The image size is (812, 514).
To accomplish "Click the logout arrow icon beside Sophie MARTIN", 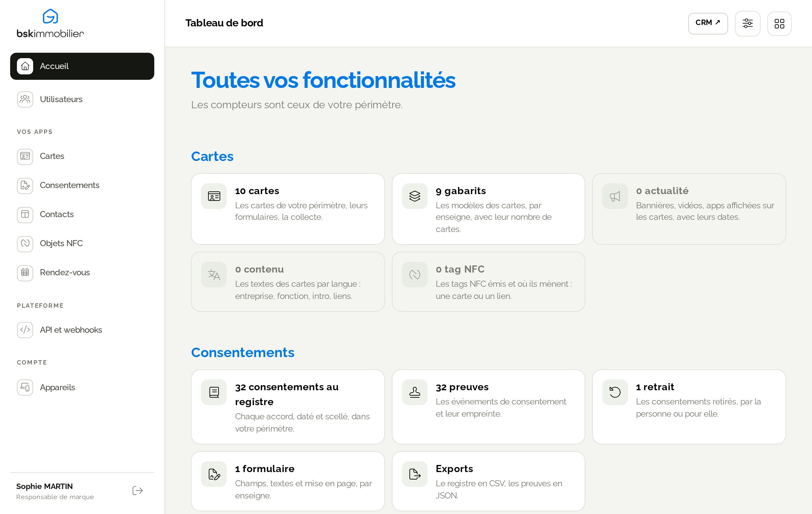I will 138,491.
